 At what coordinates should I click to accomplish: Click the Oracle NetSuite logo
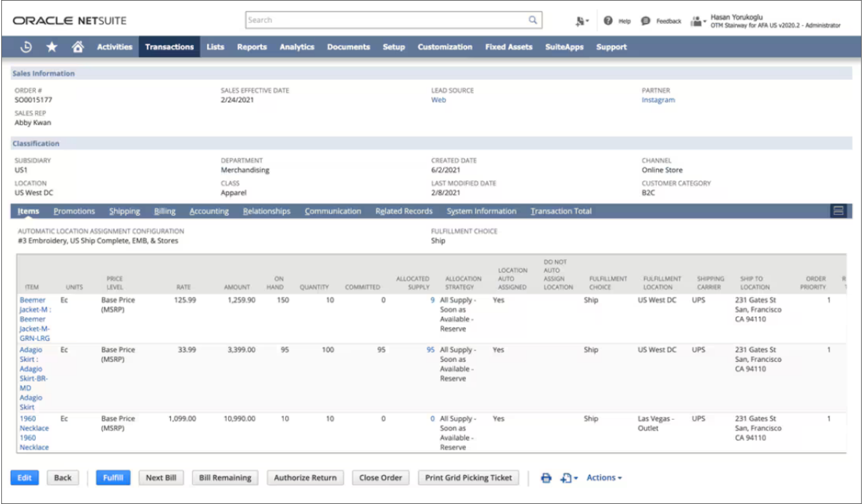[70, 21]
